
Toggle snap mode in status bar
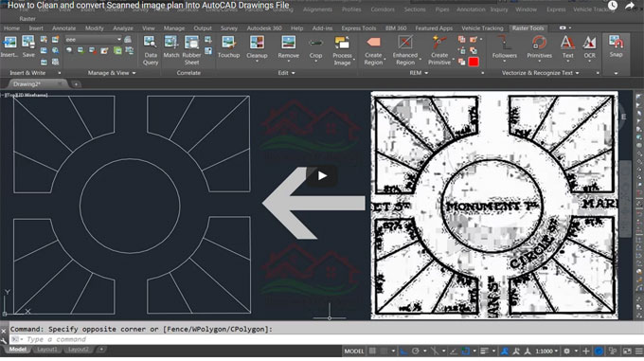384,352
